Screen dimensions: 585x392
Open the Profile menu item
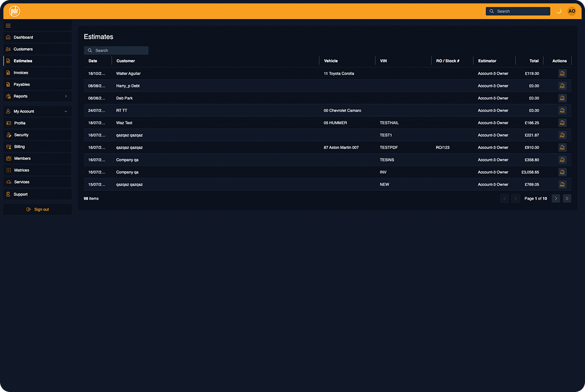click(x=19, y=123)
